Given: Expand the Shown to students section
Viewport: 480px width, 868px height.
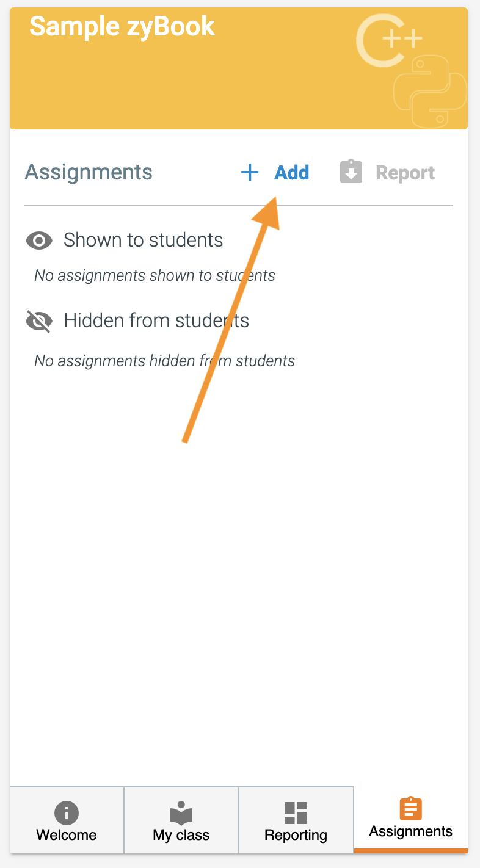Looking at the screenshot, I should point(143,240).
